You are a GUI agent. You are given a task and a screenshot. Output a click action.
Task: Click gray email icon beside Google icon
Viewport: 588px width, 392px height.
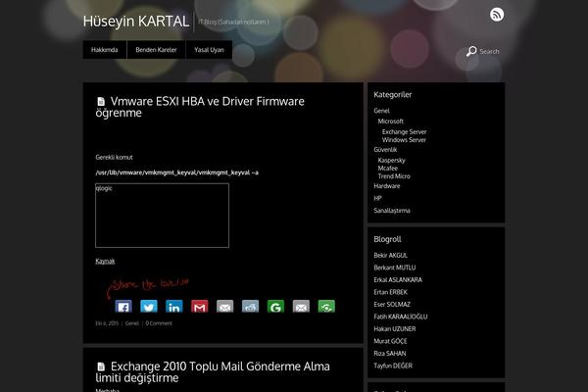(301, 307)
